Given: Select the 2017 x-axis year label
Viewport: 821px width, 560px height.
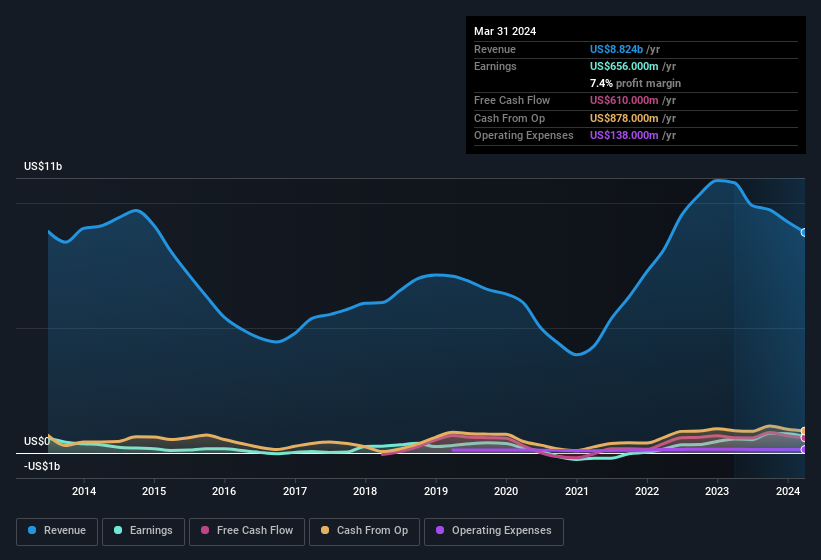Looking at the screenshot, I should pos(295,491).
